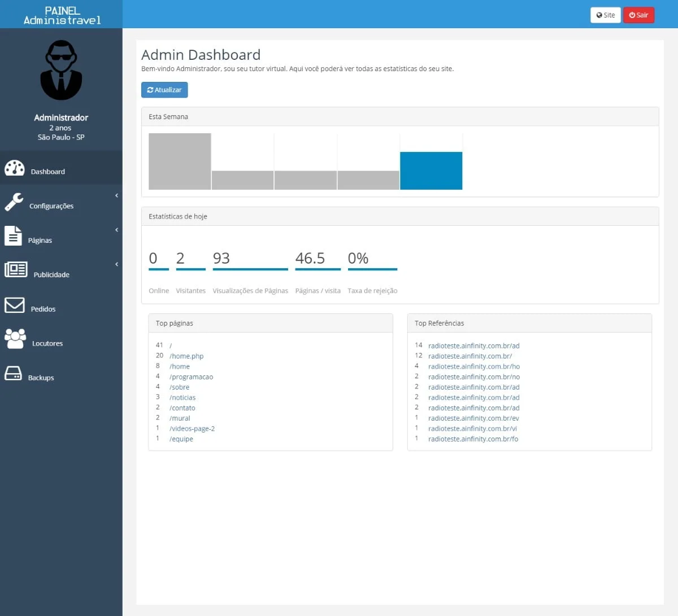Viewport: 678px width, 616px height.
Task: Click the Dashboard gauge icon
Action: (15, 168)
